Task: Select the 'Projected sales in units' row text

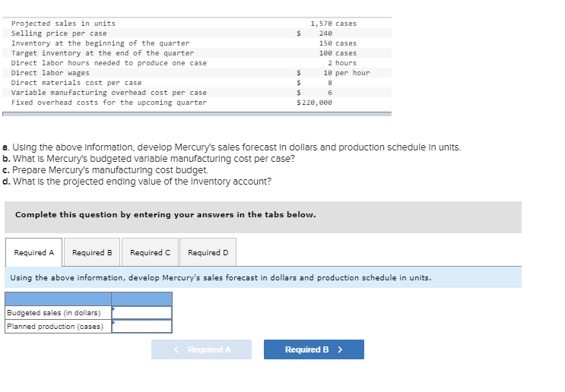Action: pos(63,24)
